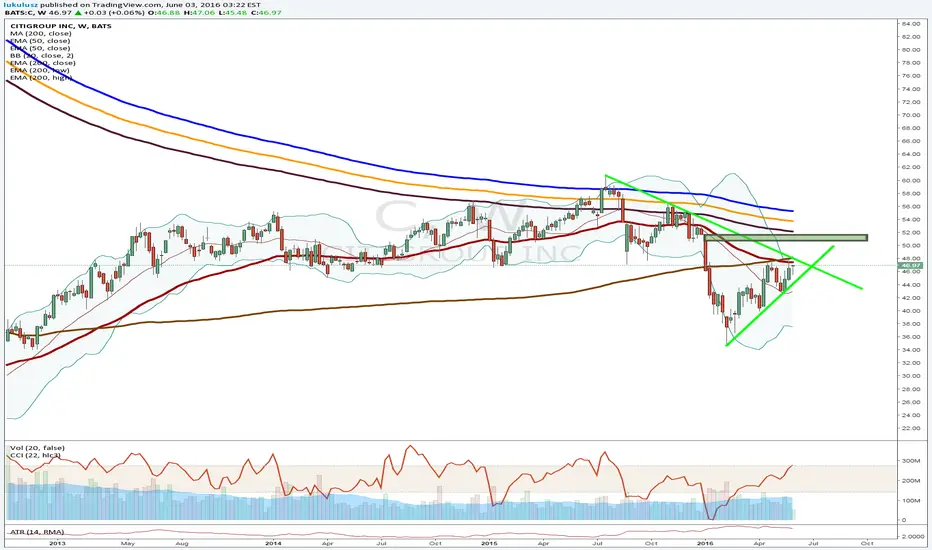Click the 2013 time axis label
The width and height of the screenshot is (932, 550).
coord(57,543)
